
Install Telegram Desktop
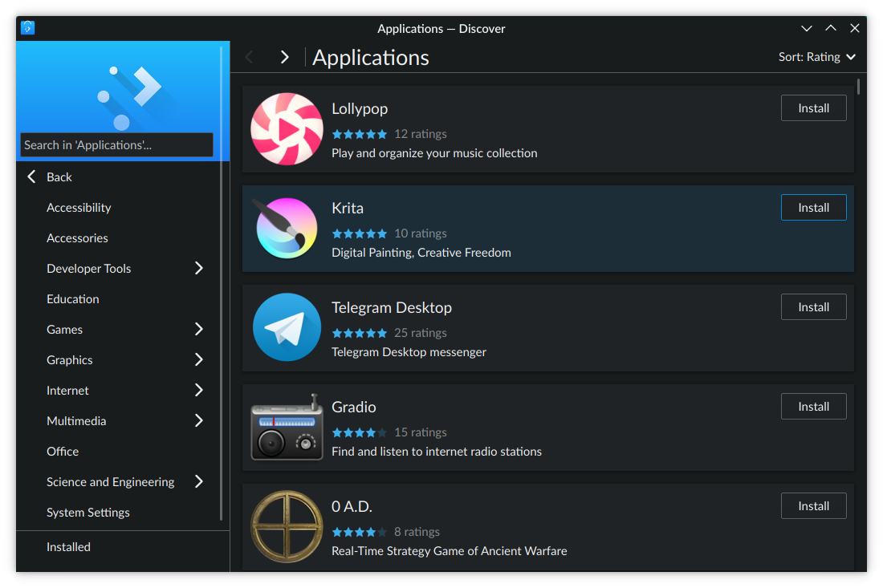click(x=813, y=306)
